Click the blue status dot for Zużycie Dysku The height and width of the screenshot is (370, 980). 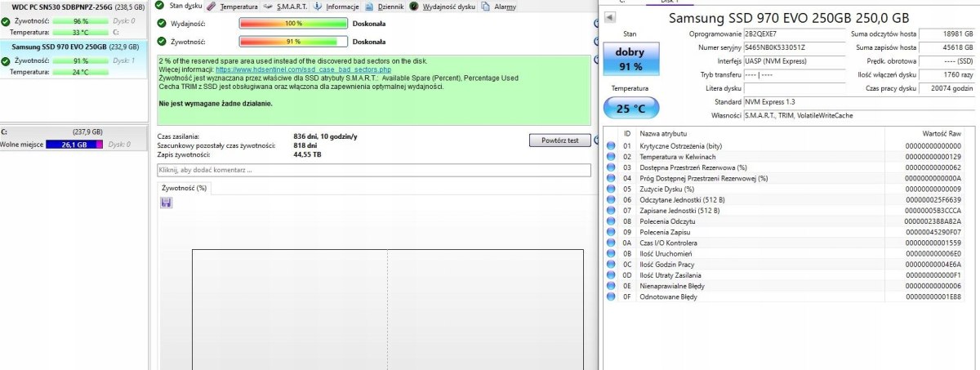611,189
